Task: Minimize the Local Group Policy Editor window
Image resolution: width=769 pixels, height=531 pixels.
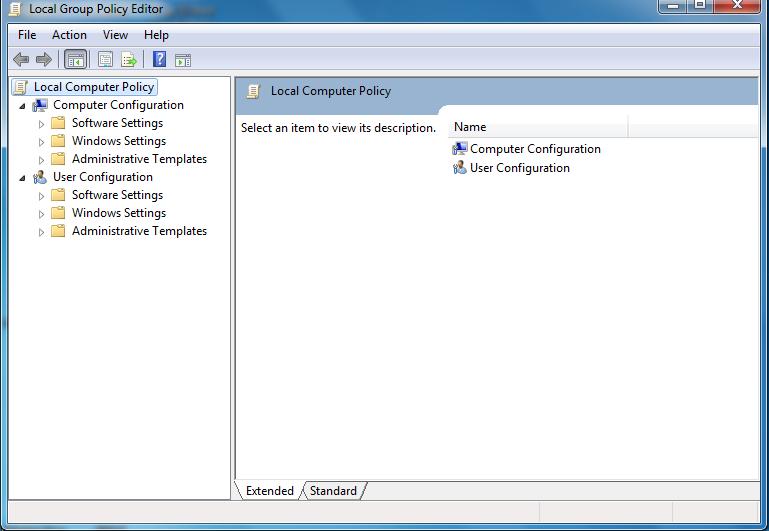Action: pos(673,6)
